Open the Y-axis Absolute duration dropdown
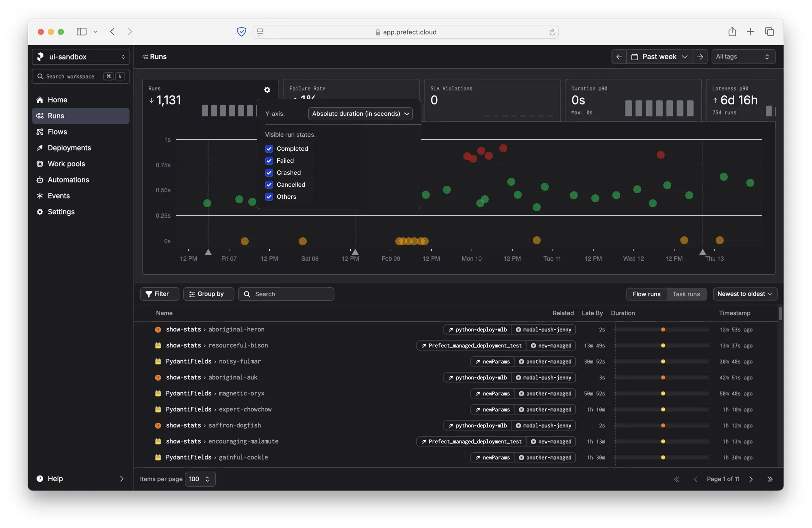 (360, 114)
